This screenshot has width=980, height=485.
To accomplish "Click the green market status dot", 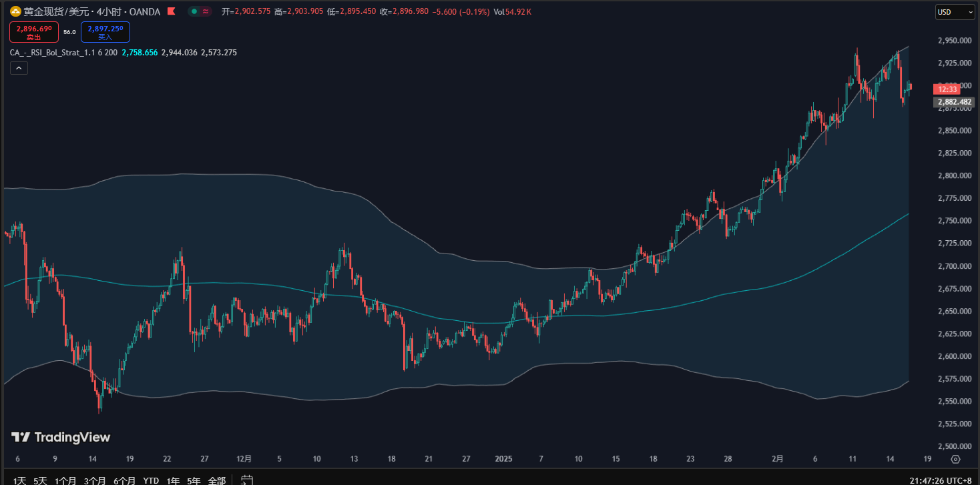I will pyautogui.click(x=194, y=11).
